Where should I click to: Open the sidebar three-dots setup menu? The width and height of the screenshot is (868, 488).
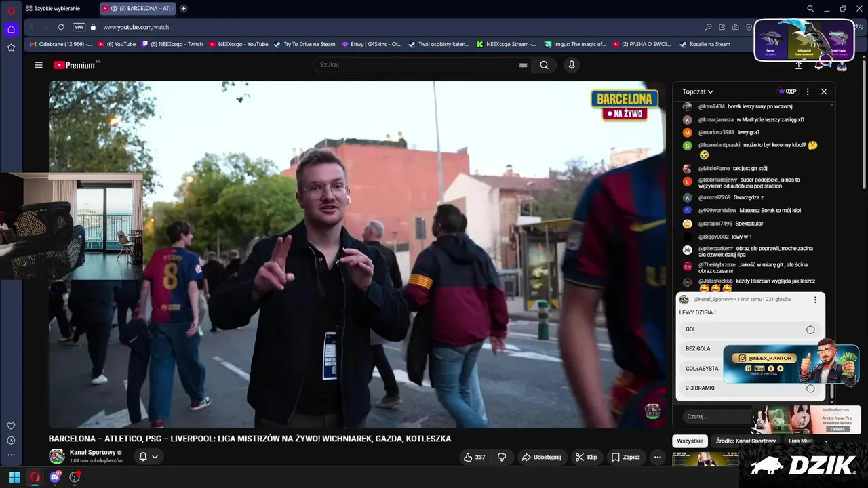[11, 455]
